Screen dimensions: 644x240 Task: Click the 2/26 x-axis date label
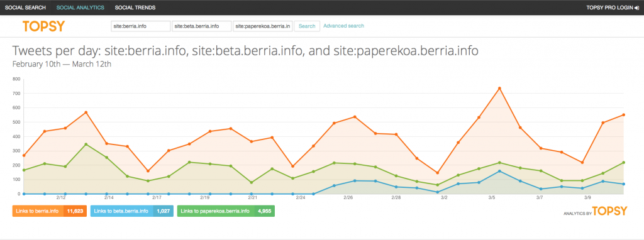click(348, 198)
